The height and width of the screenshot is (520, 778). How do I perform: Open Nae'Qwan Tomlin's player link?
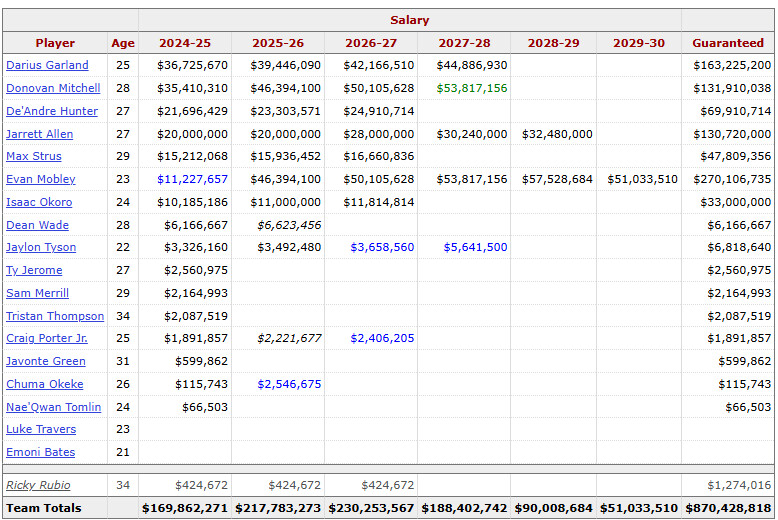[x=54, y=407]
